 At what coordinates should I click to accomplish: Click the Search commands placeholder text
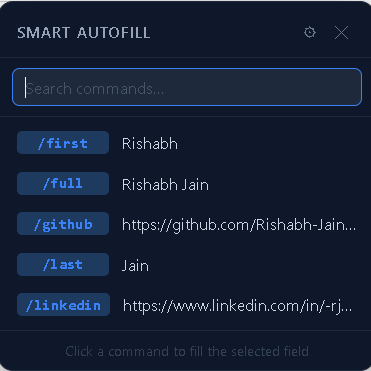pyautogui.click(x=95, y=89)
